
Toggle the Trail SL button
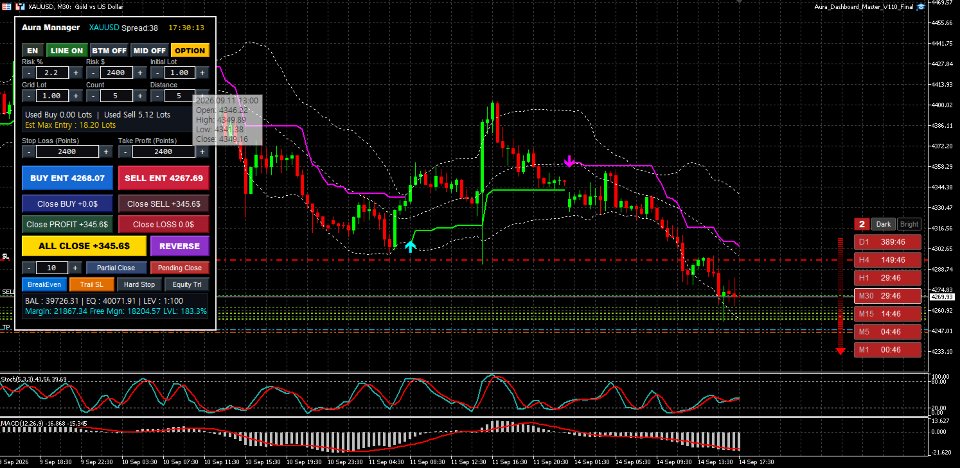pos(91,284)
